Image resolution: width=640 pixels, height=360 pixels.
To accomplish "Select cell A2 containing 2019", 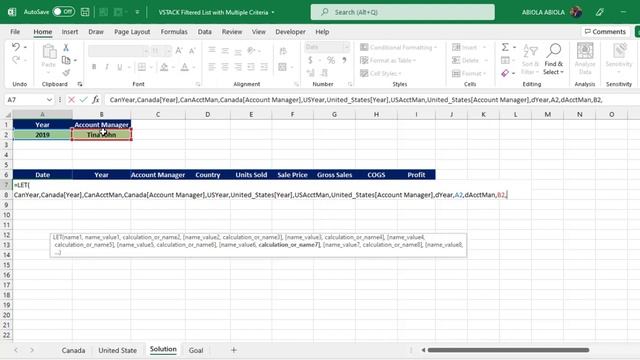I will coord(42,135).
